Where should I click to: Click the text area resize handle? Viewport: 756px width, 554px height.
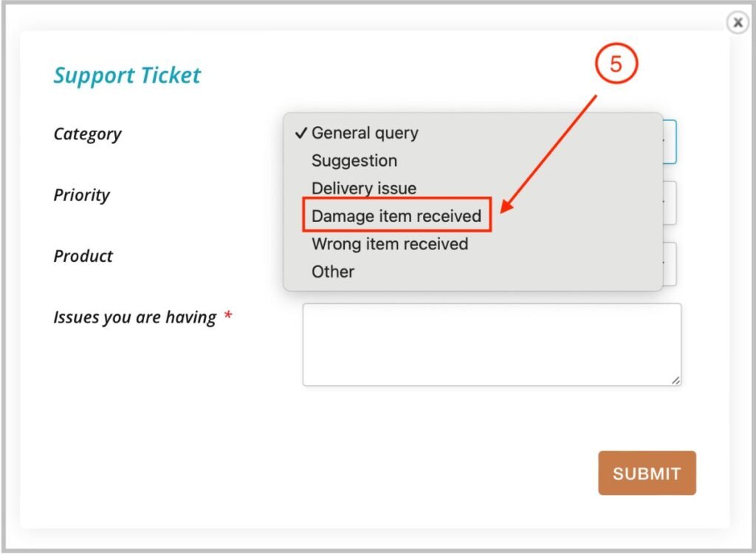point(676,380)
